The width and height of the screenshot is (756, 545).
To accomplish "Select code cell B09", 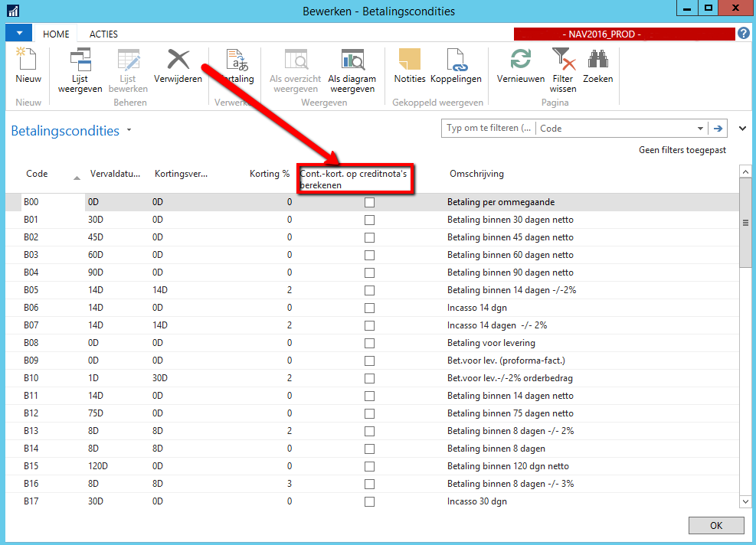I will coord(31,361).
